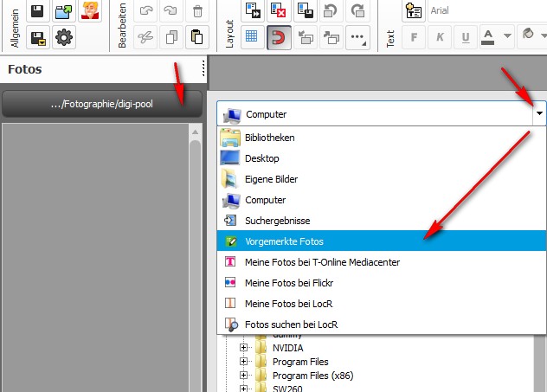Choose Fotos suchen bei LocR
Screen dimensions: 547x392
[382, 325]
